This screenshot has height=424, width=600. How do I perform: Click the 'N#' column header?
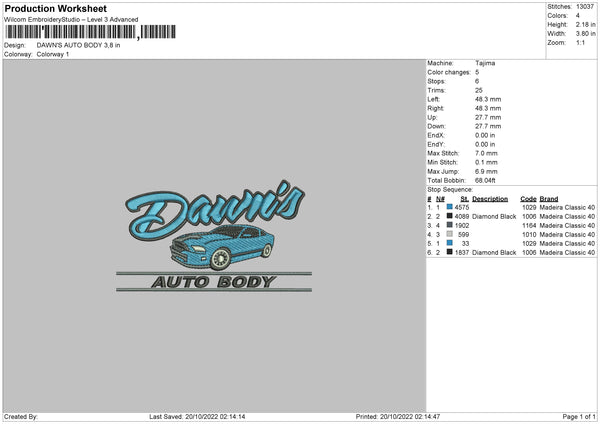pos(440,199)
